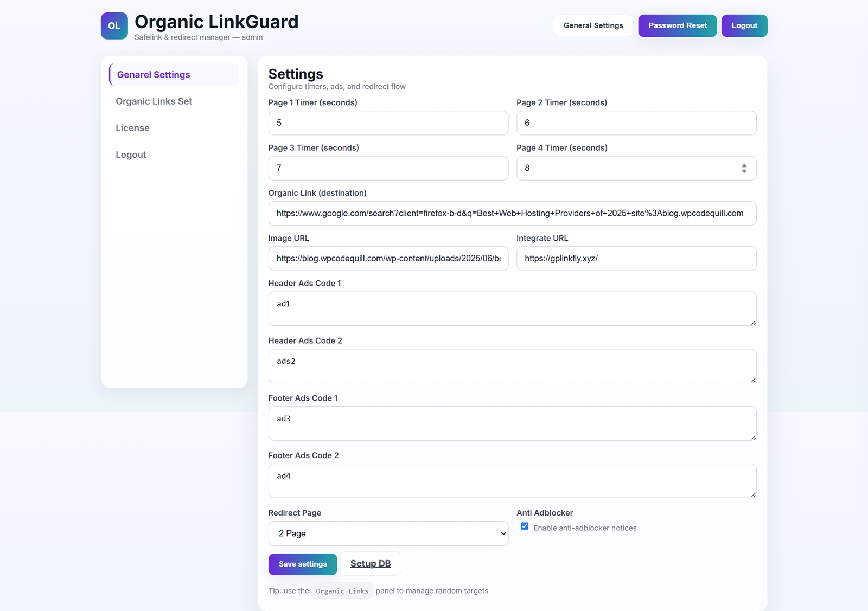
Task: Click the Header Ads Code 1 textarea
Action: 512,308
